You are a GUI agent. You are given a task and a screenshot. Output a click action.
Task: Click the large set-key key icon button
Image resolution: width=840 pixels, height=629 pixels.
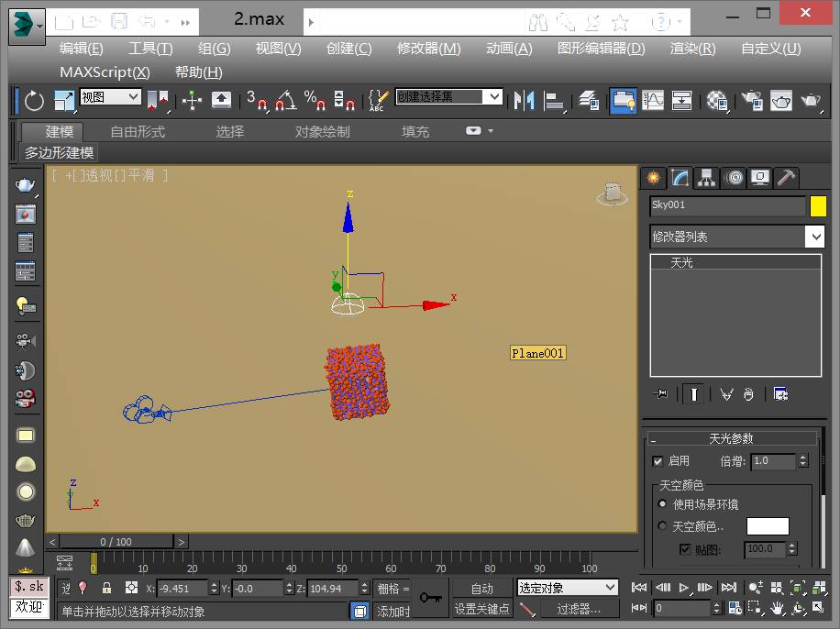click(x=431, y=598)
